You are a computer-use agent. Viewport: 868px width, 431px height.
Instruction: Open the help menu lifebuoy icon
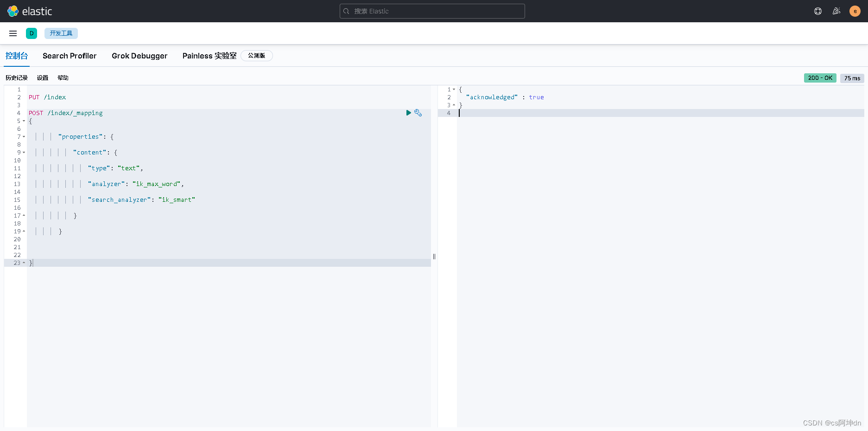pos(818,11)
